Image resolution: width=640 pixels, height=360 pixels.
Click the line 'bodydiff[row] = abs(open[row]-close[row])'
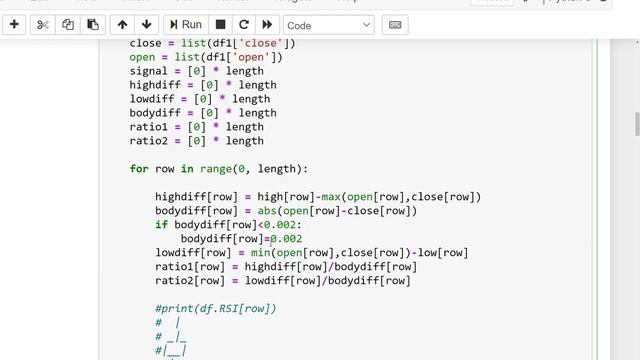(x=286, y=211)
